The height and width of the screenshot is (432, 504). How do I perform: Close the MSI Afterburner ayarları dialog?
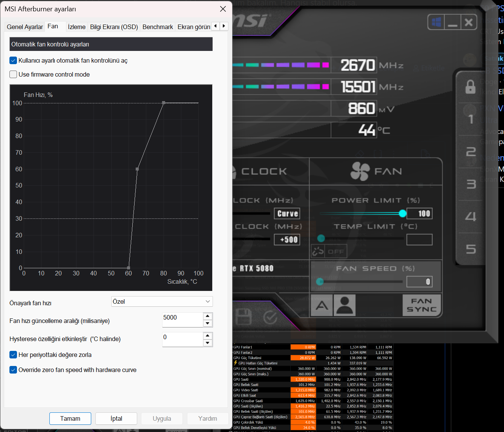tap(223, 9)
